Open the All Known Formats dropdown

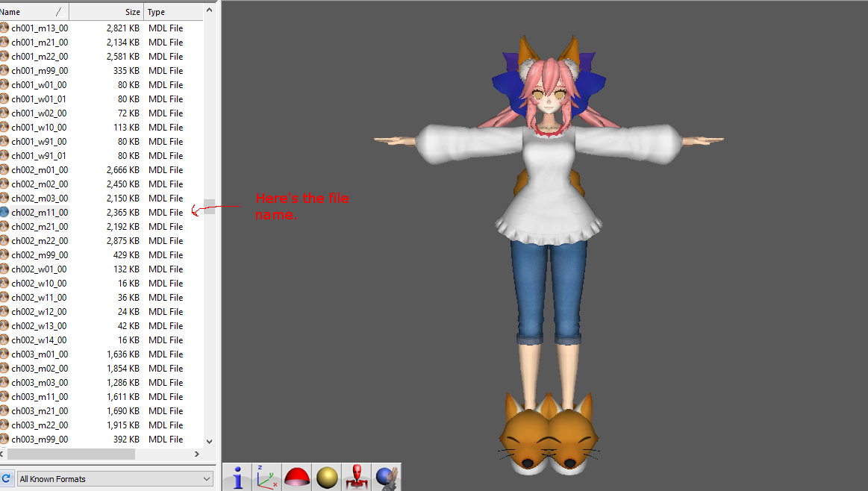(115, 479)
